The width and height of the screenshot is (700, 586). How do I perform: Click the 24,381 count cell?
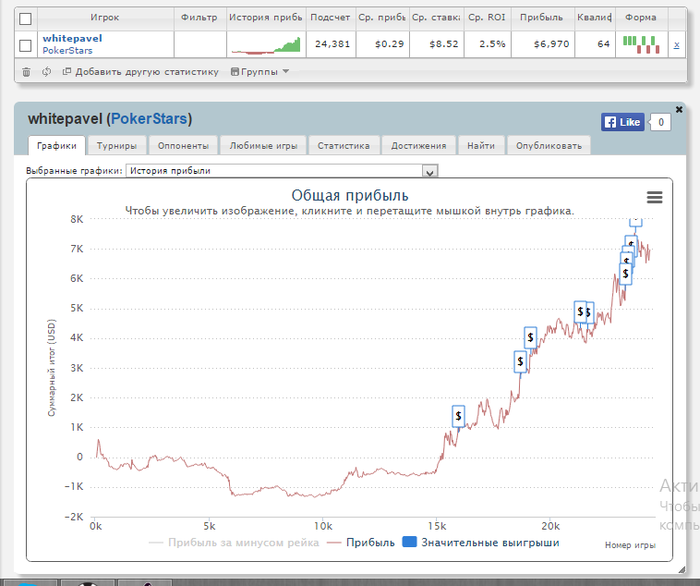(332, 44)
